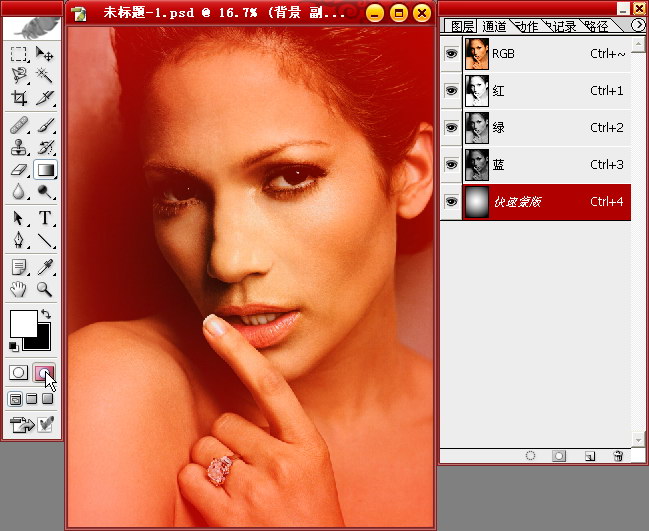Hide the 红 (Red) channel
The image size is (649, 531).
click(451, 91)
